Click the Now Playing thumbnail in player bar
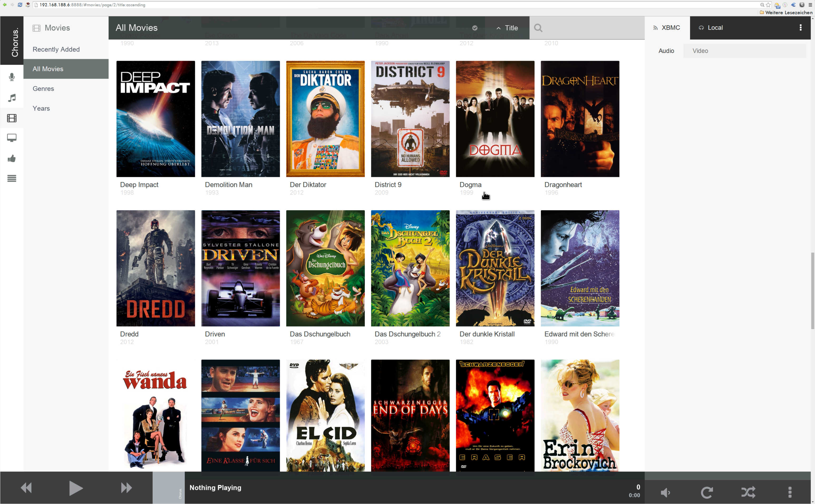 169,488
